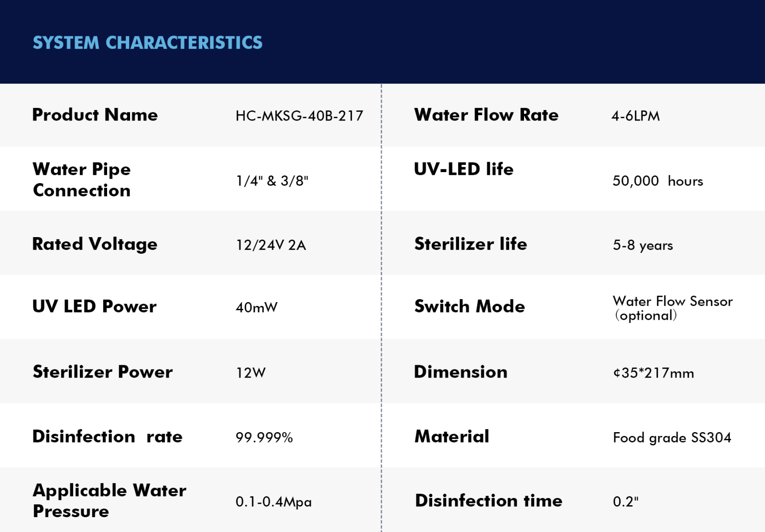This screenshot has height=532, width=765.
Task: Click the Rated Voltage label
Action: click(x=95, y=244)
